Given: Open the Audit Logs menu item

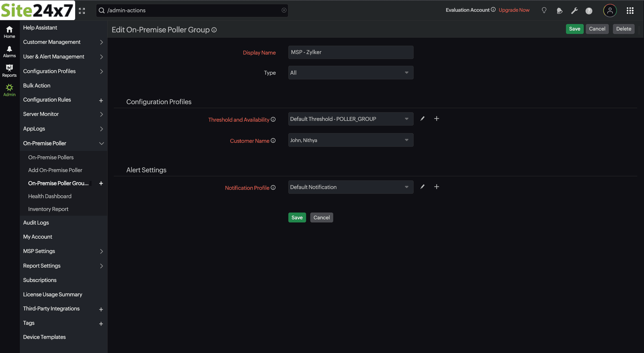Looking at the screenshot, I should coord(36,222).
